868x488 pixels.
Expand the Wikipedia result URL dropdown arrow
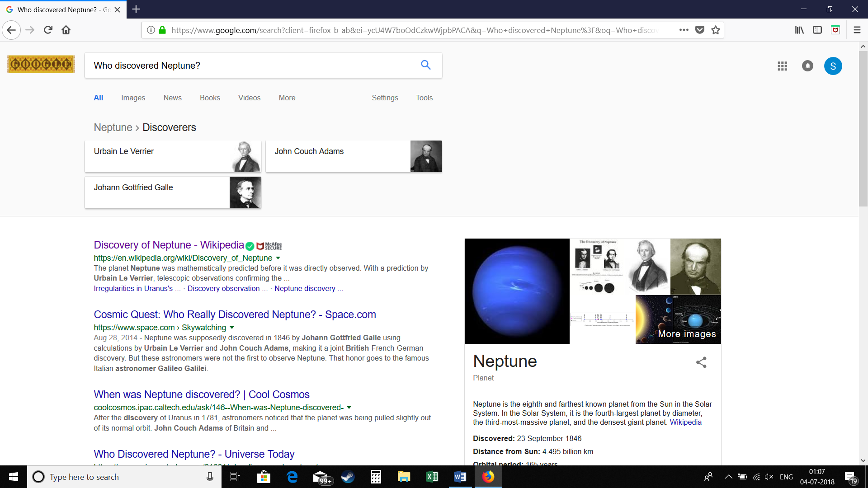click(x=278, y=258)
